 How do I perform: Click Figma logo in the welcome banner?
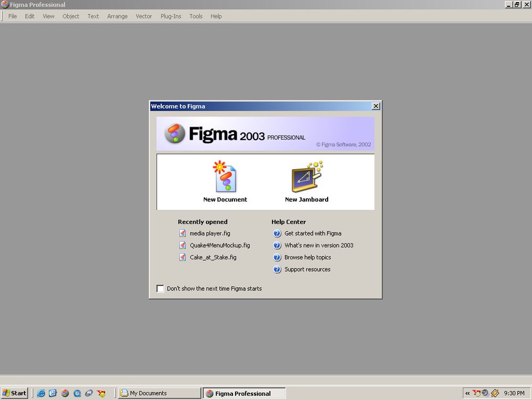174,134
